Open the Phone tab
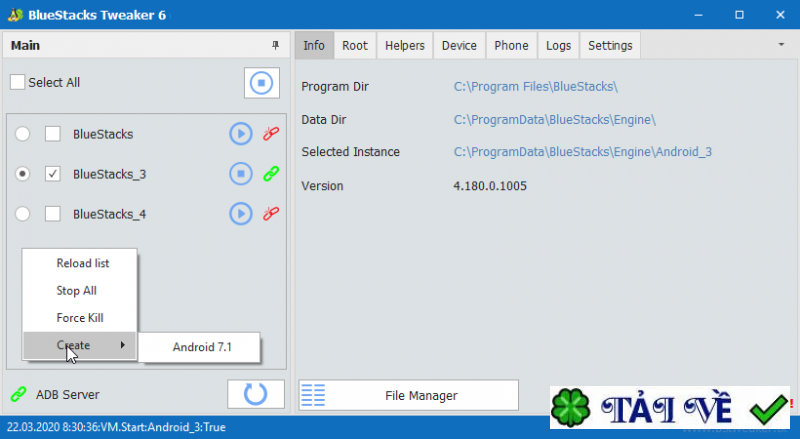This screenshot has height=439, width=800. coord(511,45)
